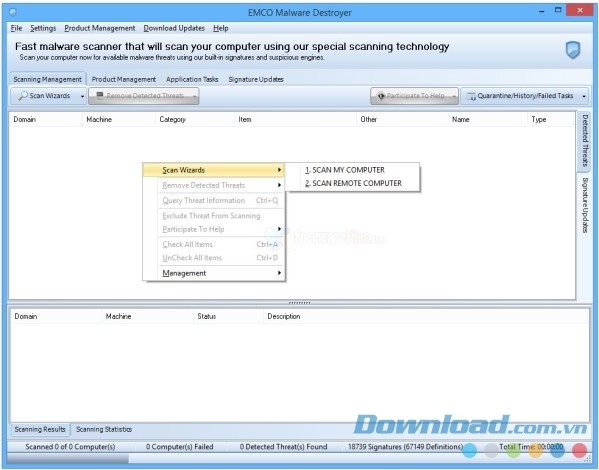Expand the Scan Wizards context submenu arrow
599x470 pixels.
(x=279, y=170)
